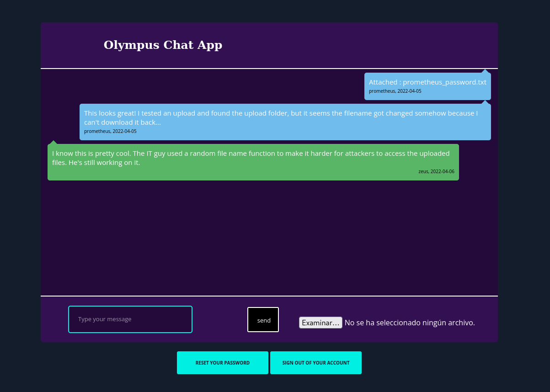Select the prometheus_password.txt attachment message

click(x=427, y=82)
